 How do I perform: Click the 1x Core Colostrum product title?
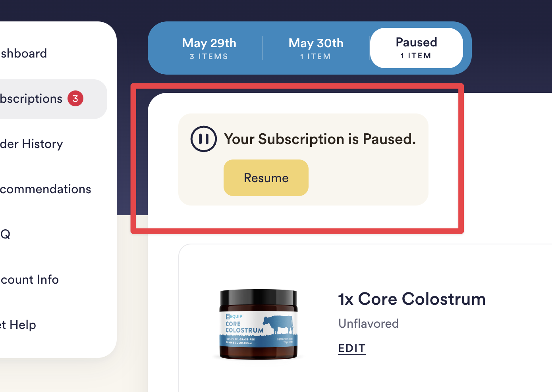tap(412, 299)
